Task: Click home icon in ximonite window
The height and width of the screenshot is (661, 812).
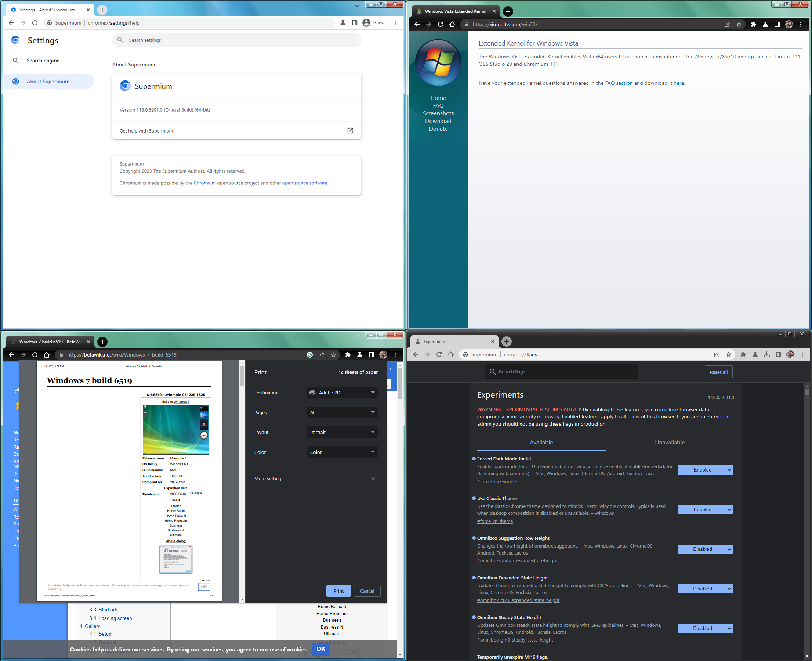Action: coord(452,24)
